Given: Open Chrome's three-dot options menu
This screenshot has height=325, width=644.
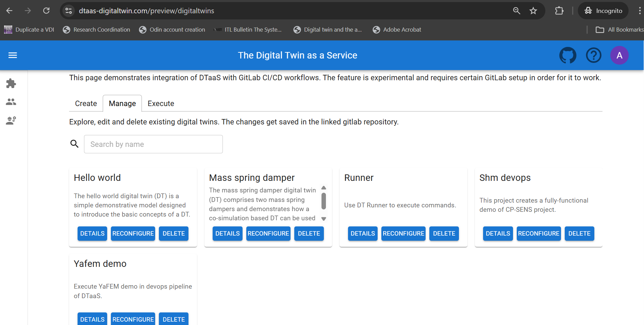Looking at the screenshot, I should (x=640, y=11).
